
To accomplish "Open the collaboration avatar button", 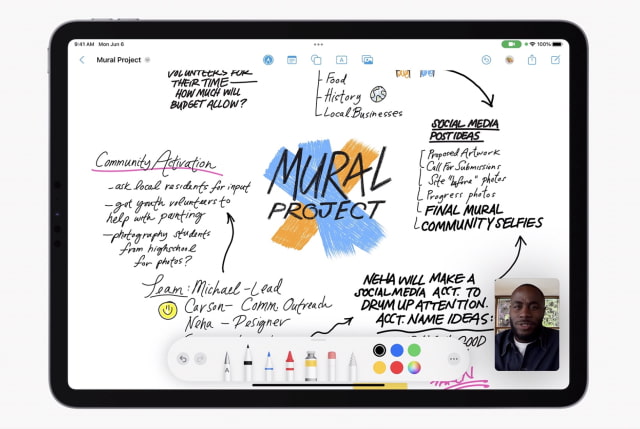I will coord(509,60).
